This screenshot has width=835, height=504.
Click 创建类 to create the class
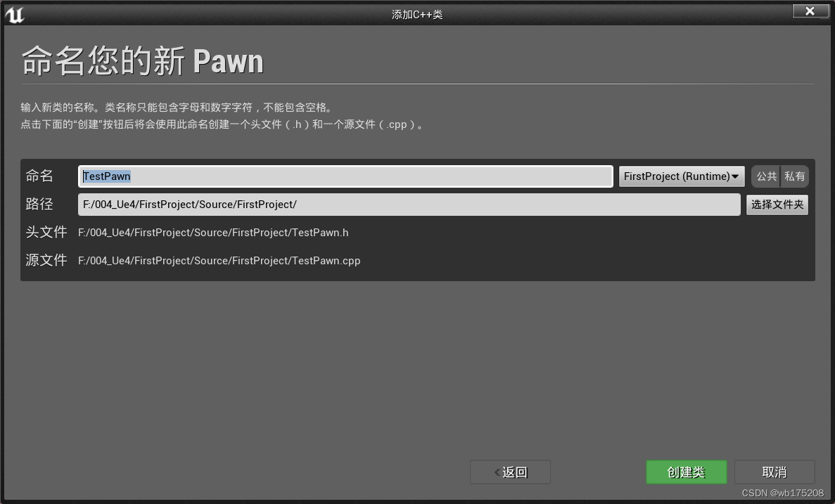(686, 472)
